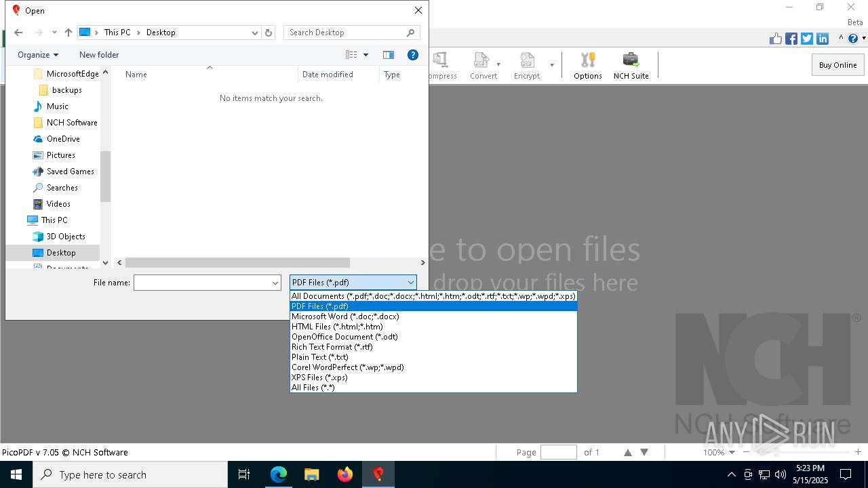Expand the file type combo box

pyautogui.click(x=353, y=283)
